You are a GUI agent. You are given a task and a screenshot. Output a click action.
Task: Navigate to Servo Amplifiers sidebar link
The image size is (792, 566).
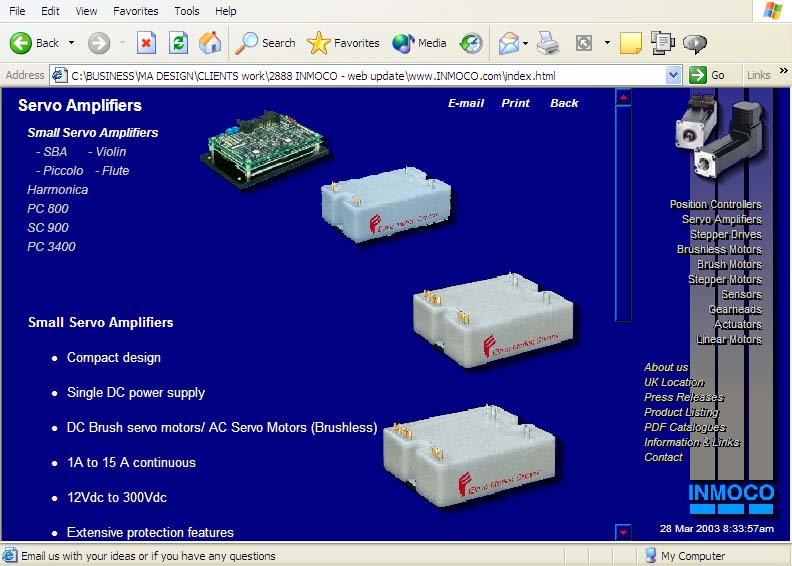(x=722, y=220)
